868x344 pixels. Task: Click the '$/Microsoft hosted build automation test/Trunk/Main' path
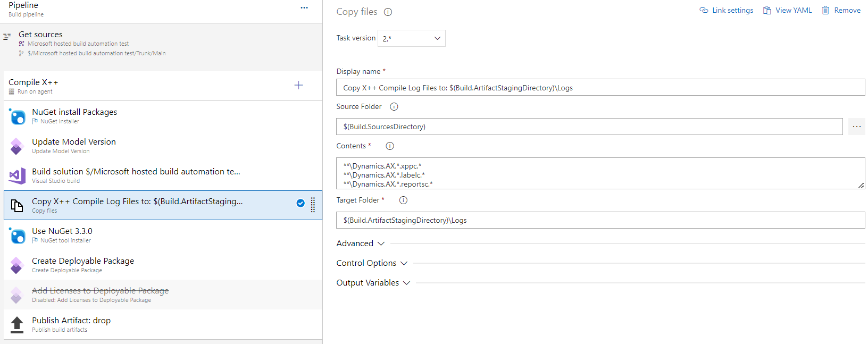pyautogui.click(x=97, y=54)
